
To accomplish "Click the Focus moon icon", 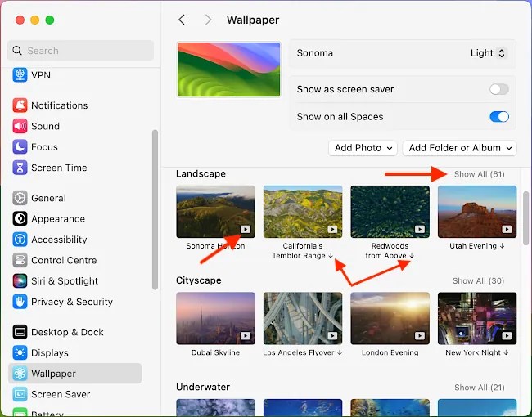I will [20, 147].
